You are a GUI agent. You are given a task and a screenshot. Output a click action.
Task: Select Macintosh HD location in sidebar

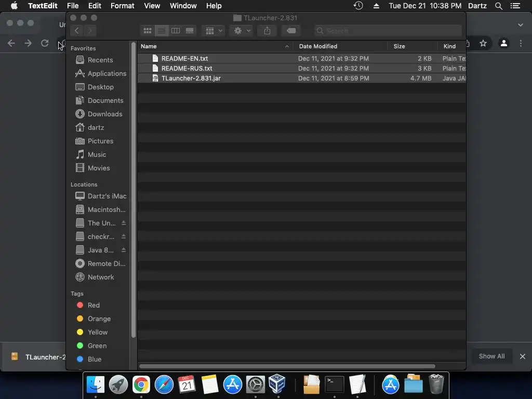pyautogui.click(x=100, y=210)
